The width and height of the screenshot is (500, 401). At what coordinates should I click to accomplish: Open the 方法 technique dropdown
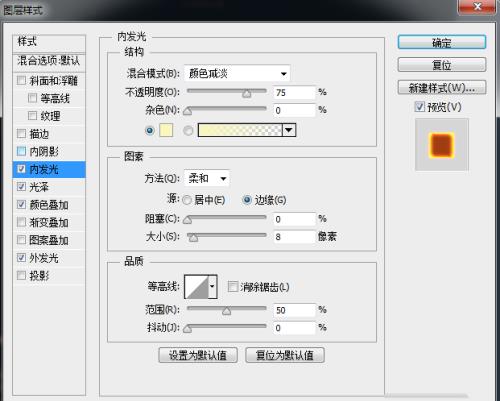(x=207, y=178)
